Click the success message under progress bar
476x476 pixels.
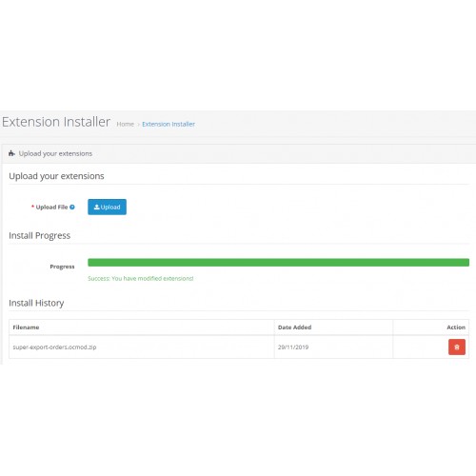[x=141, y=278]
